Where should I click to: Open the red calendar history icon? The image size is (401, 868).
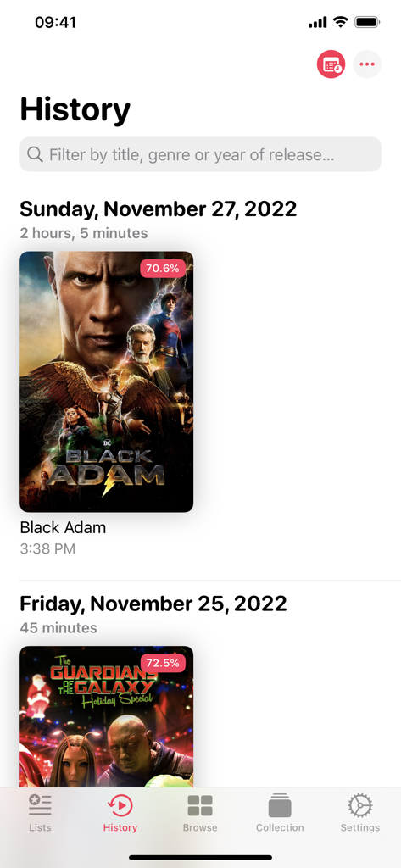click(x=331, y=64)
